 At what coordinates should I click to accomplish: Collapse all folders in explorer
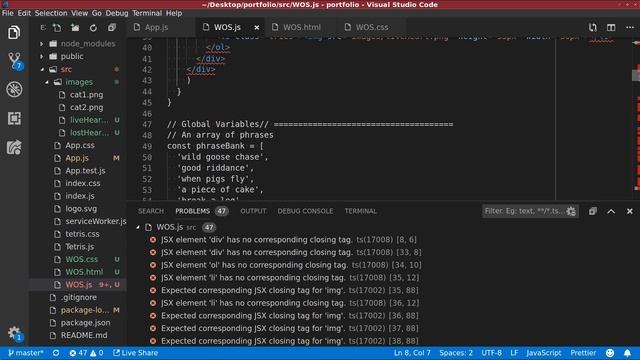(111, 28)
